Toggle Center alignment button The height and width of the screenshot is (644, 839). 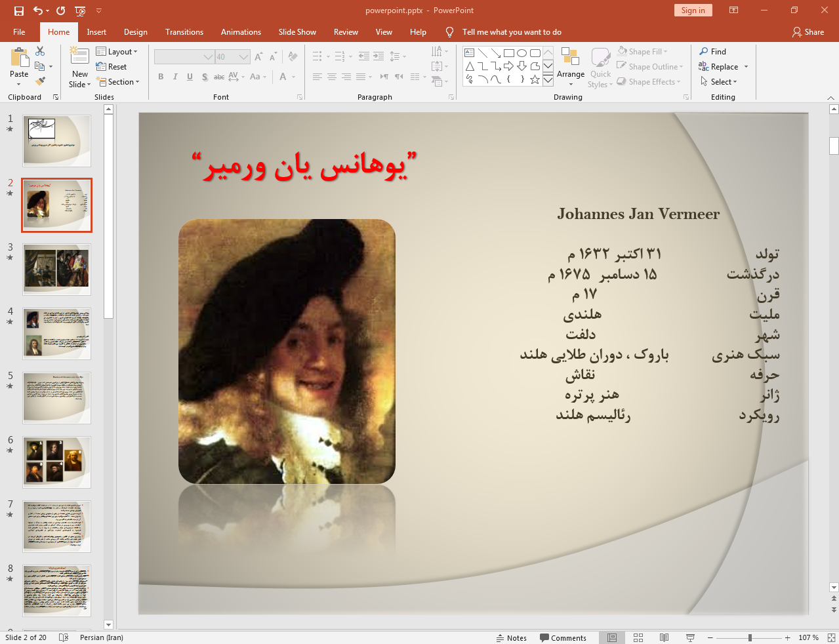pos(332,77)
